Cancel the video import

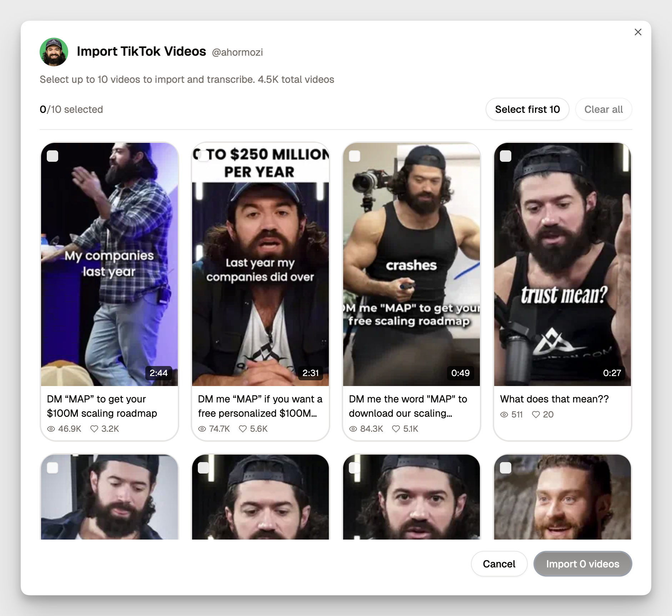(x=499, y=564)
